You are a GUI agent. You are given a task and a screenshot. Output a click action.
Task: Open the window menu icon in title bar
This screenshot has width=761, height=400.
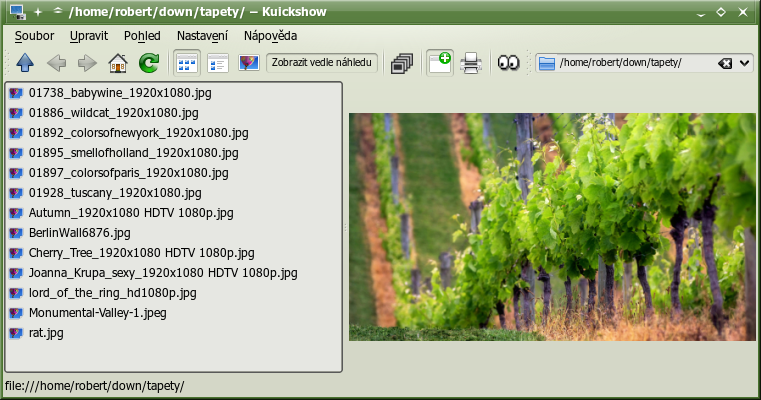click(x=17, y=12)
